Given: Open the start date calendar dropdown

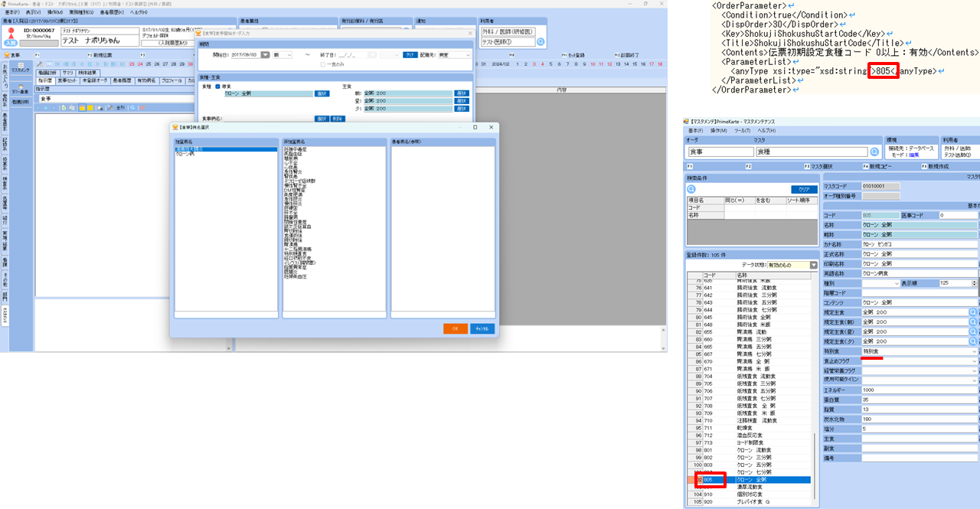Looking at the screenshot, I should [x=265, y=55].
